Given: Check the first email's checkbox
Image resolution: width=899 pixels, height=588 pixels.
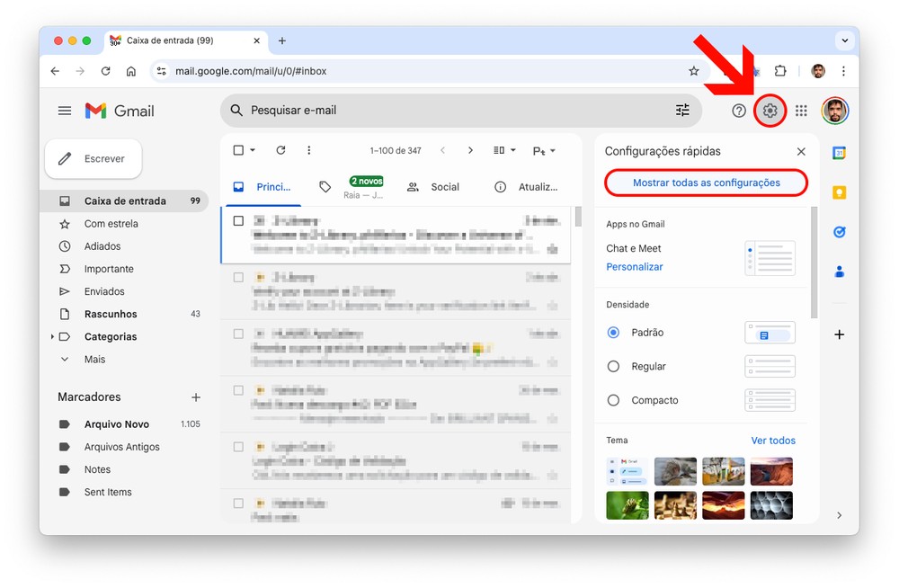Looking at the screenshot, I should click(238, 220).
